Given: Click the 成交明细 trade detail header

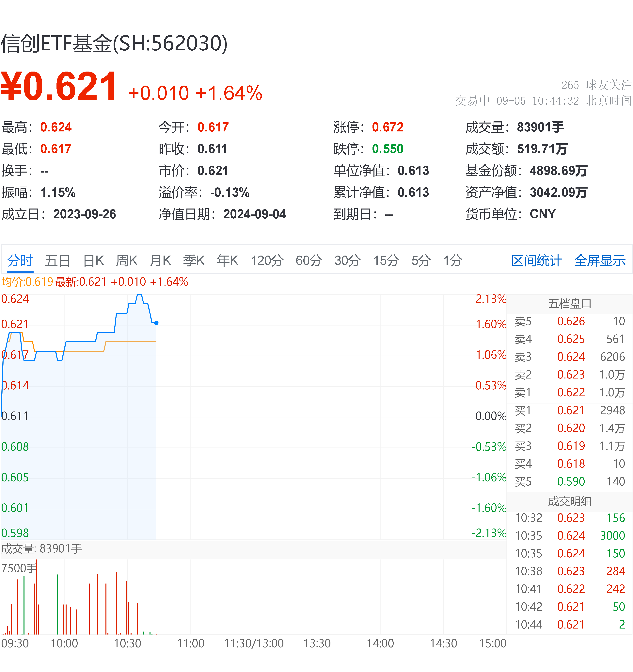Looking at the screenshot, I should point(570,501).
